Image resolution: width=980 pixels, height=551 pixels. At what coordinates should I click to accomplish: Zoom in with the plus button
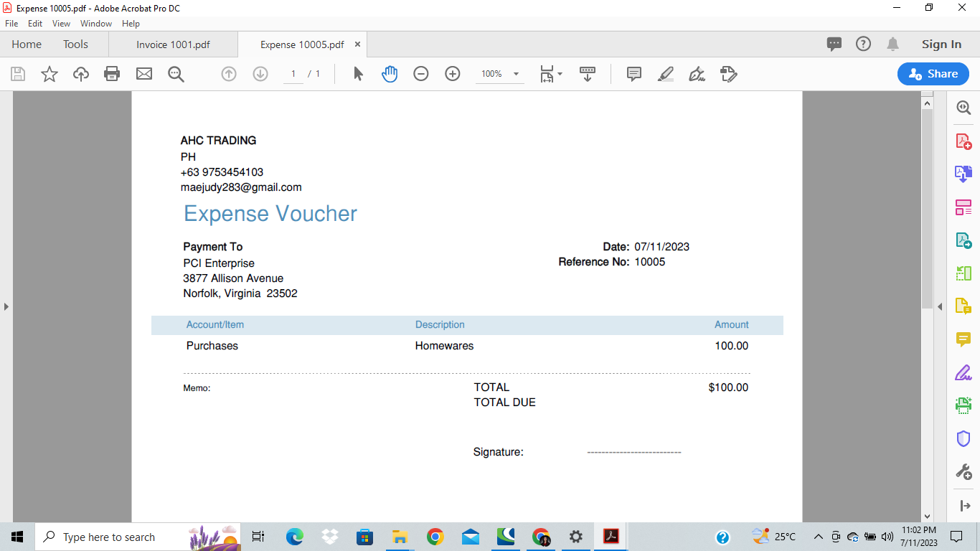click(453, 74)
